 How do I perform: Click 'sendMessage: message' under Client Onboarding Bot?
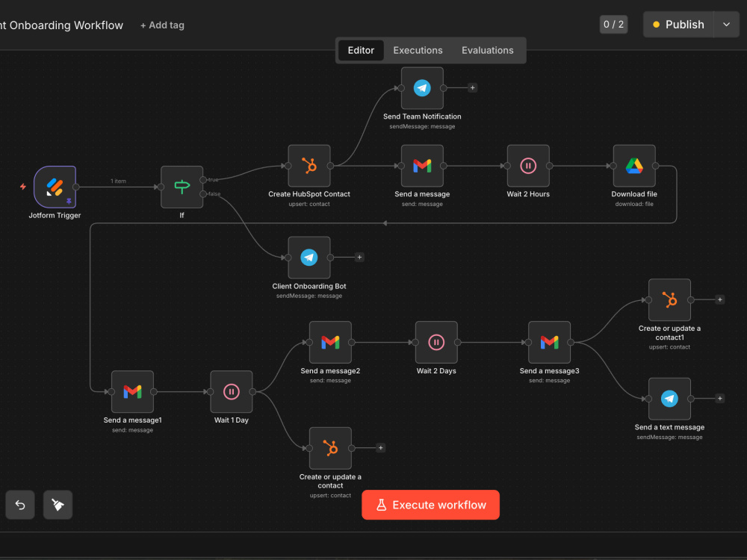coord(309,296)
